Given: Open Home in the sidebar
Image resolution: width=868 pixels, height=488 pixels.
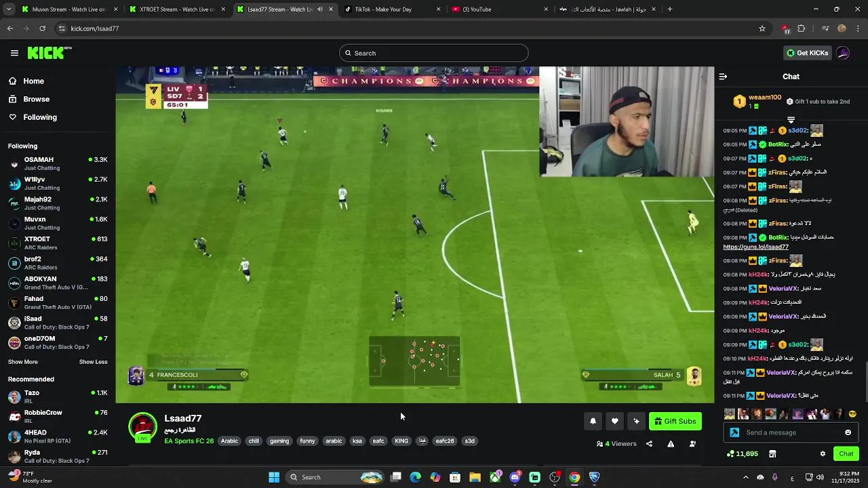Looking at the screenshot, I should (x=33, y=81).
